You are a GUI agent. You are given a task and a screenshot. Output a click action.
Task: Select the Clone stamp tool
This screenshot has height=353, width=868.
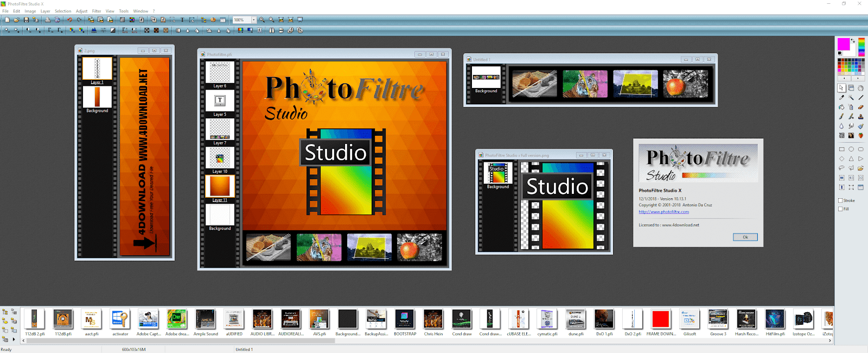tap(861, 116)
